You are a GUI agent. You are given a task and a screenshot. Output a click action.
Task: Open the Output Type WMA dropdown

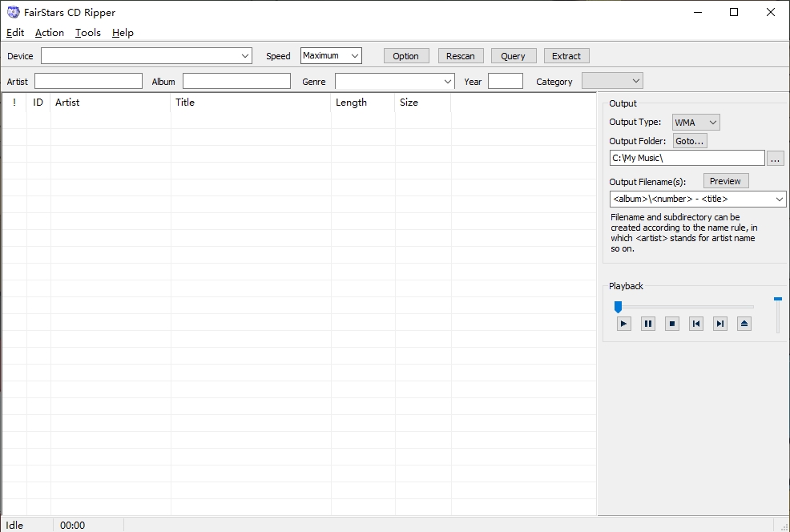(x=695, y=123)
